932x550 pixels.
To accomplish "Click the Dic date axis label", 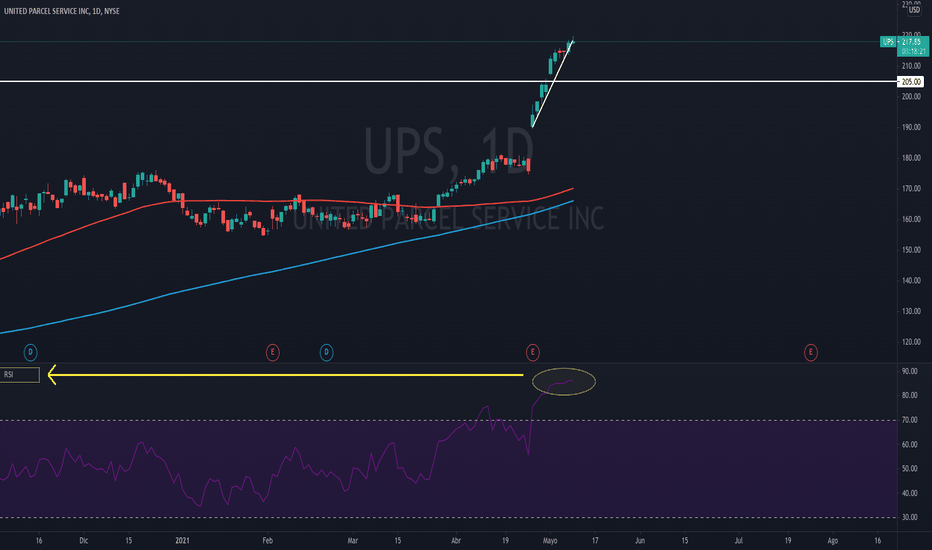I will [x=83, y=540].
